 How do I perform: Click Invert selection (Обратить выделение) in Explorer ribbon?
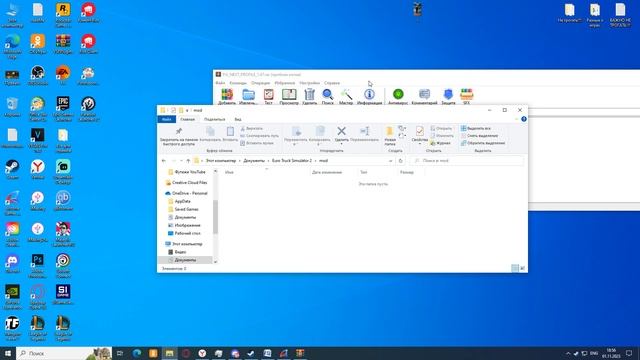pyautogui.click(x=483, y=143)
